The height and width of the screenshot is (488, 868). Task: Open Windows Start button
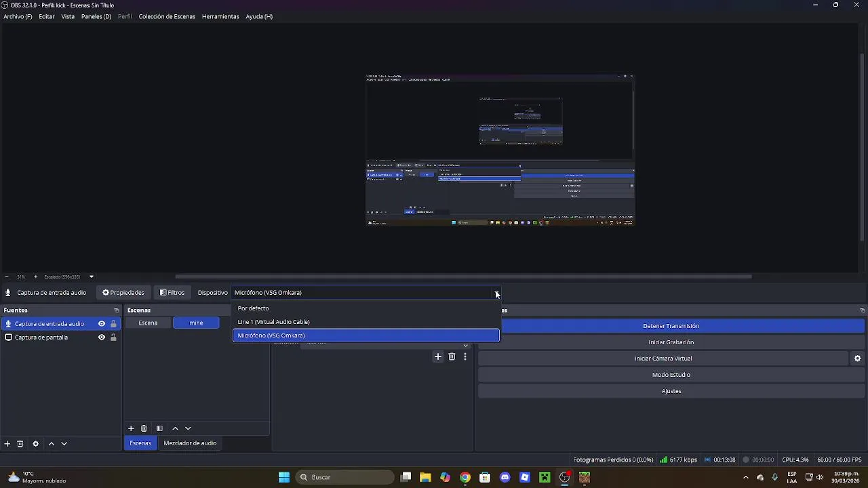point(284,477)
